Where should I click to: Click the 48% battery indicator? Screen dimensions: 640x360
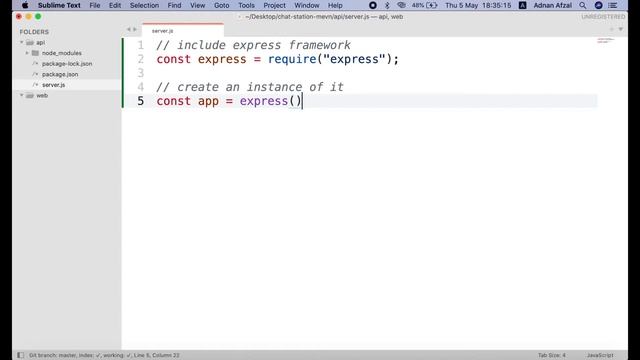424,5
